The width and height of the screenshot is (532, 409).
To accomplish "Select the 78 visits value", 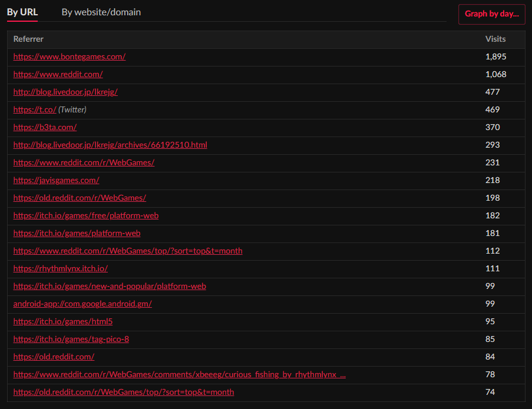I will pos(490,374).
